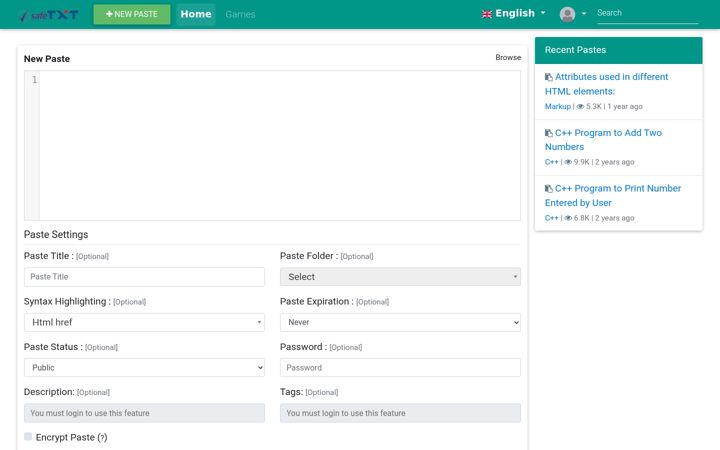The image size is (720, 450).
Task: Open the Paste Expiration Never dropdown
Action: pyautogui.click(x=400, y=322)
